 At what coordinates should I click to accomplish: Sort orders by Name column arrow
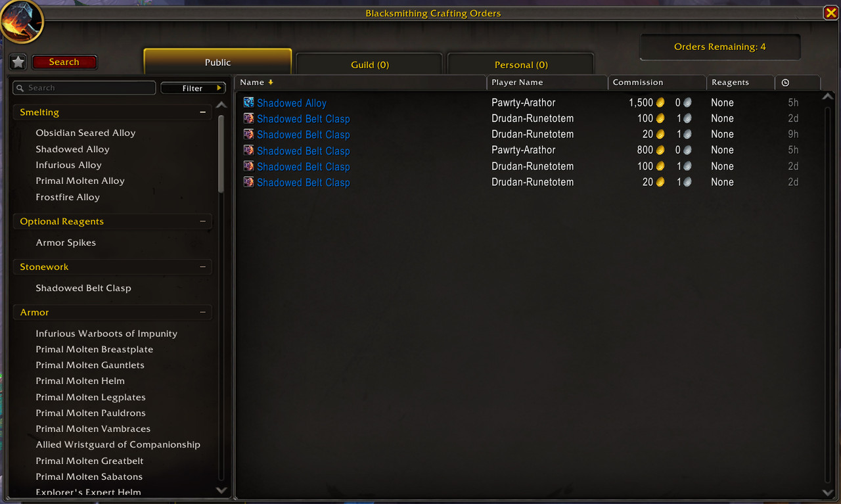(x=271, y=82)
